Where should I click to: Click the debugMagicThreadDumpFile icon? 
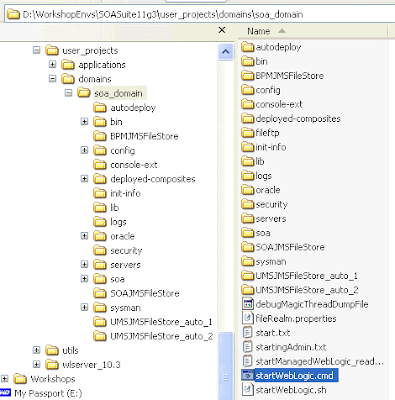(247, 304)
